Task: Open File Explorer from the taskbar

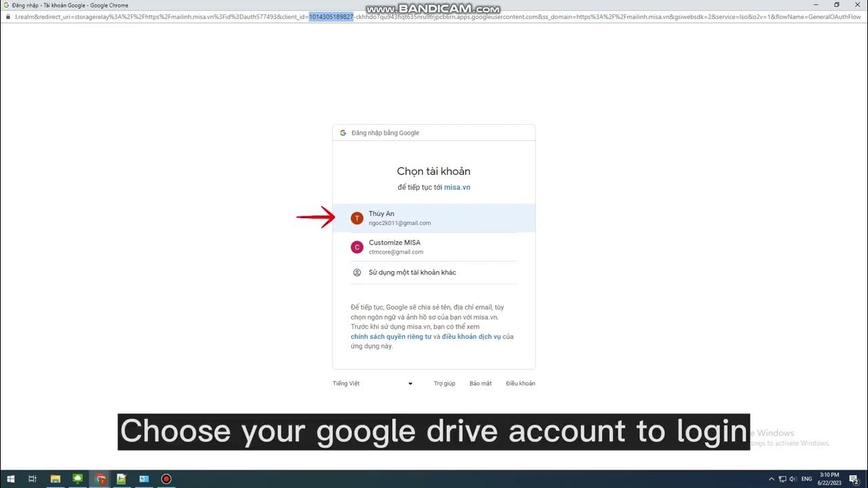Action: tap(56, 479)
